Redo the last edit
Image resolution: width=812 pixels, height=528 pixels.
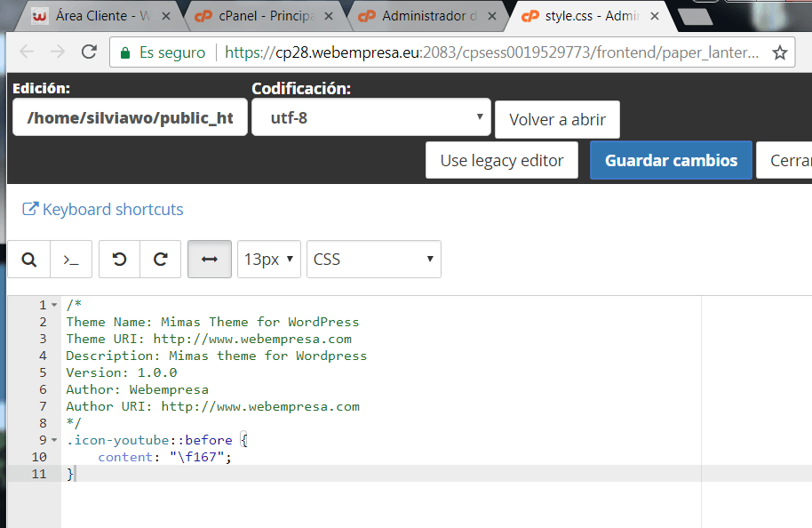[161, 259]
